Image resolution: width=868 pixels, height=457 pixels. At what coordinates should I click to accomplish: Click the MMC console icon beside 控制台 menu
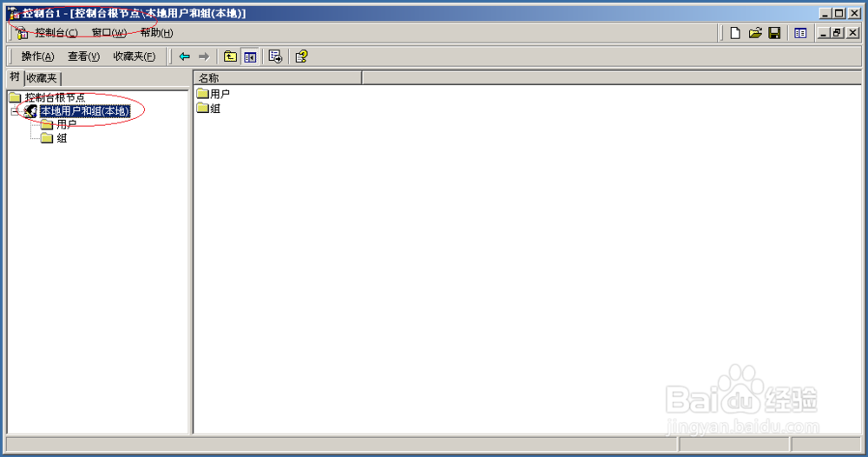coord(23,33)
